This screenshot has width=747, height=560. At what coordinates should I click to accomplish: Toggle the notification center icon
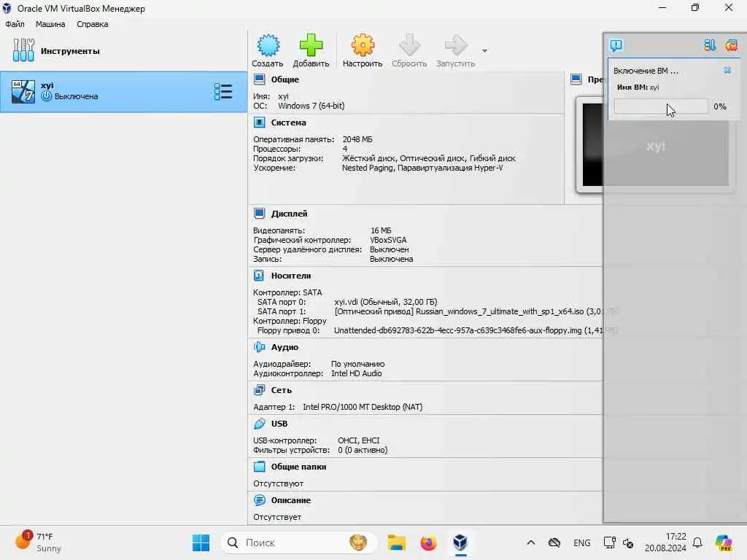click(x=616, y=45)
